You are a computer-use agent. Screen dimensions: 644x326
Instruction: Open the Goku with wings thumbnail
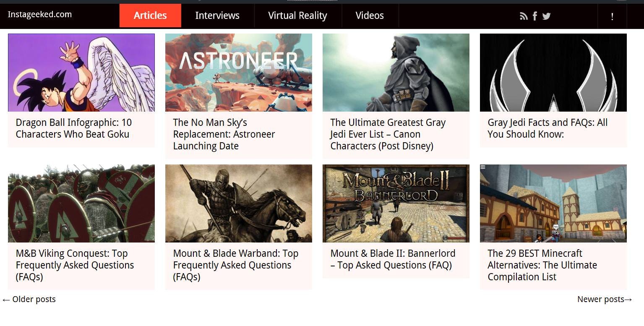(x=81, y=73)
